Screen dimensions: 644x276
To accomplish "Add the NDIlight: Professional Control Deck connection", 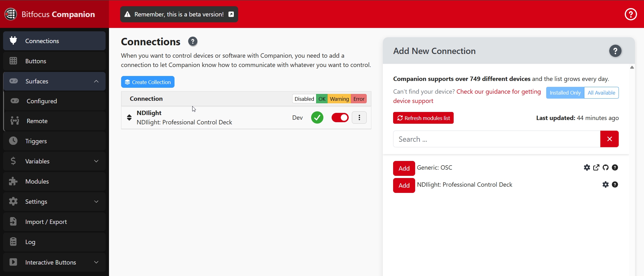I will [404, 185].
